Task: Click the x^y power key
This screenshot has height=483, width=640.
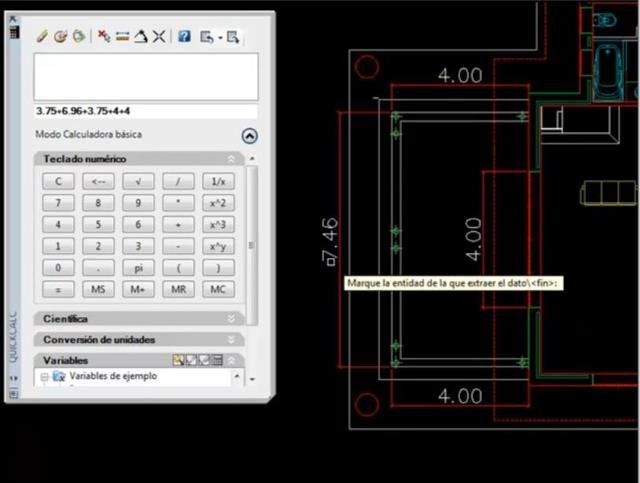Action: tap(218, 246)
